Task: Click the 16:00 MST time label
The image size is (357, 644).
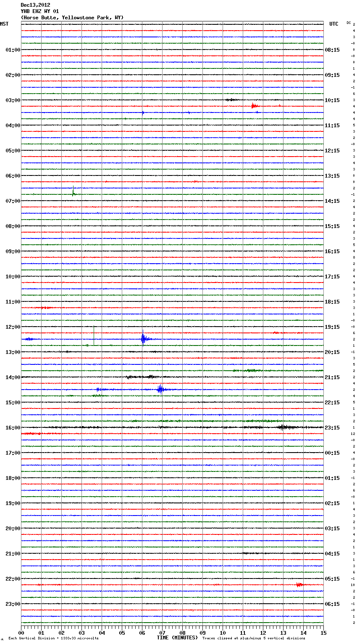Action: pos(13,428)
